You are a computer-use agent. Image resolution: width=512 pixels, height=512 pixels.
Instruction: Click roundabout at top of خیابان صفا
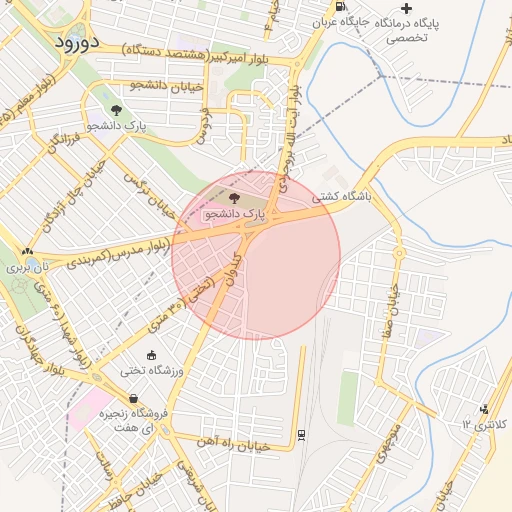399,253
